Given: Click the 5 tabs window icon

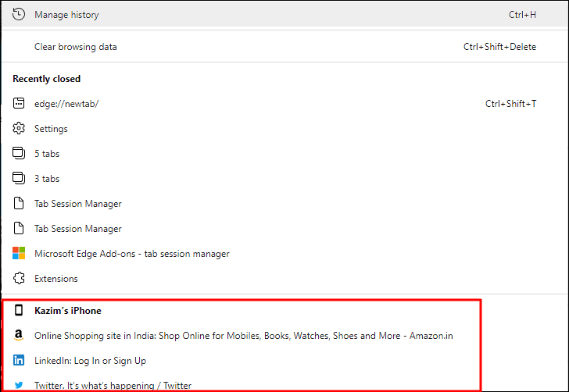Looking at the screenshot, I should (x=19, y=153).
